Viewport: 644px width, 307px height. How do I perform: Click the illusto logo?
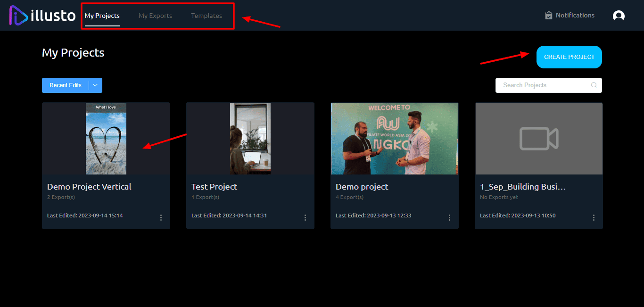point(42,16)
